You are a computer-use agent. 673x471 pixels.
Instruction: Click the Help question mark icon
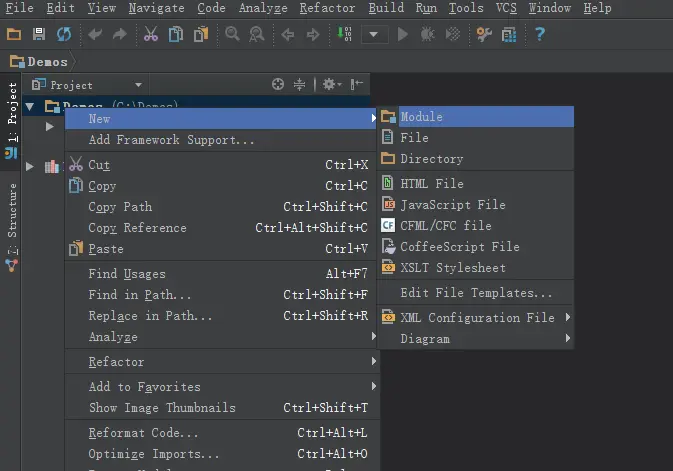[x=540, y=34]
